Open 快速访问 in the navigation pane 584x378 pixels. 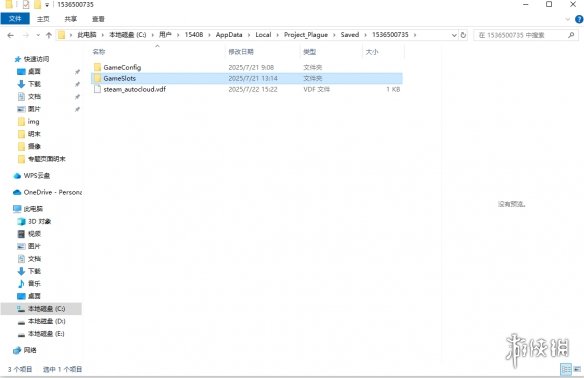(36, 59)
